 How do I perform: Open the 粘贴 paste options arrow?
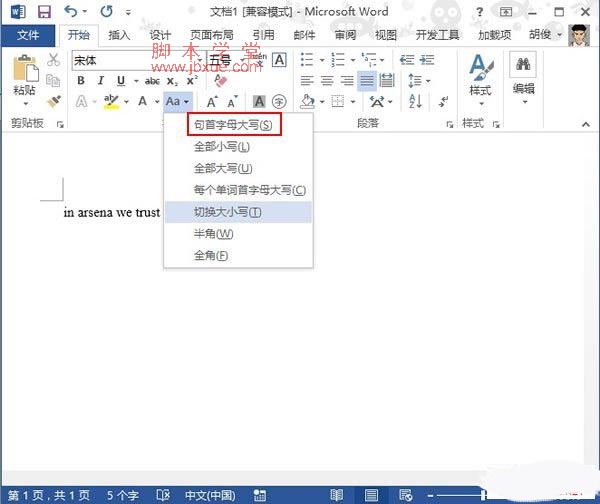click(x=25, y=104)
